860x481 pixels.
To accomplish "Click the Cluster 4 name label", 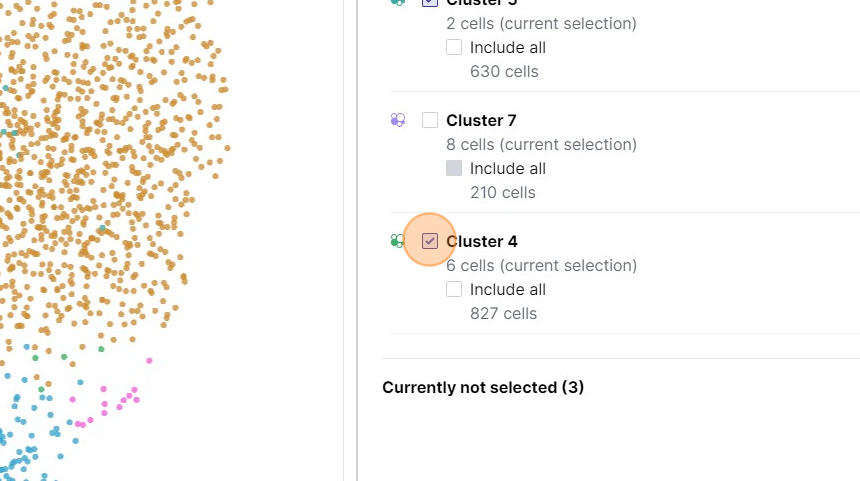I will click(481, 241).
